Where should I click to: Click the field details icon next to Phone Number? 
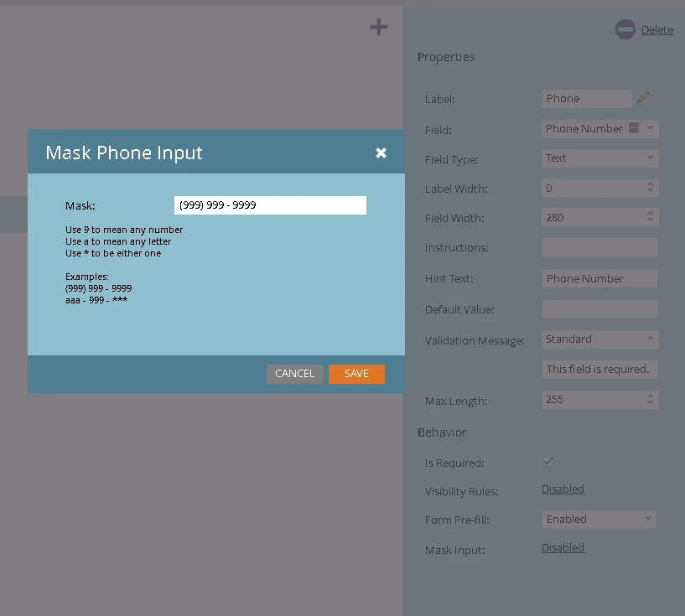tap(634, 127)
